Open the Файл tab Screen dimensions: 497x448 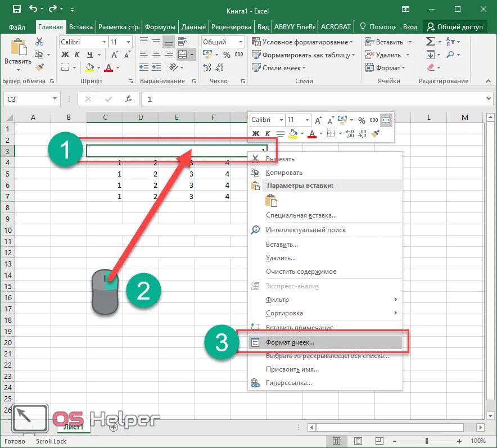tap(17, 27)
